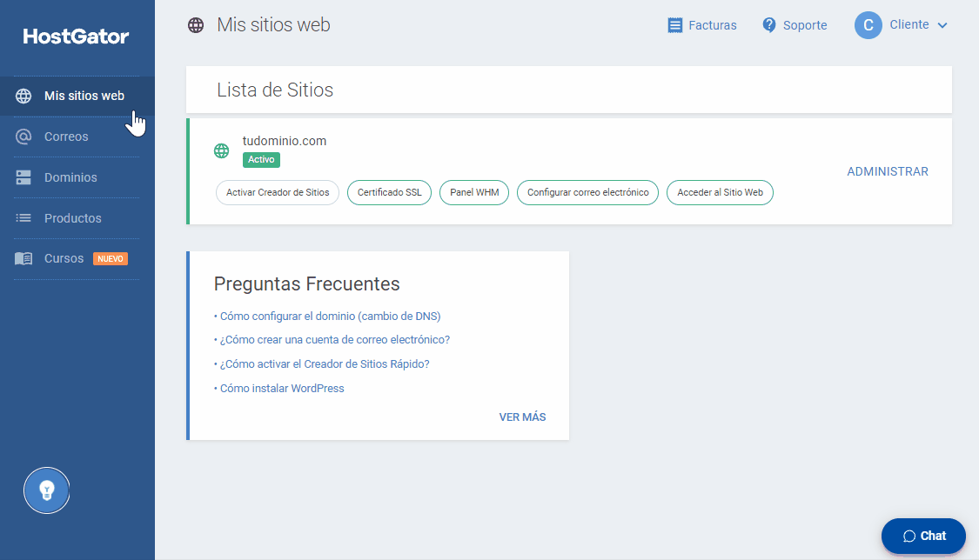Image resolution: width=979 pixels, height=560 pixels.
Task: Click the NUEVO badge next to Cursos
Action: click(111, 259)
